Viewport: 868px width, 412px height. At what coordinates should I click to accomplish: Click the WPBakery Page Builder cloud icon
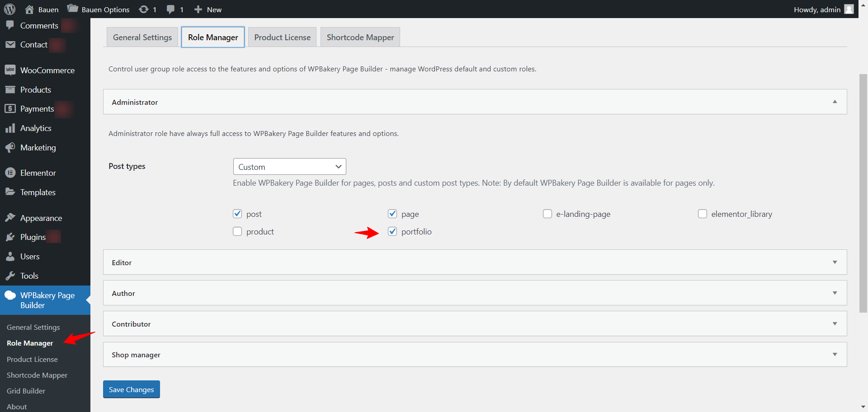(10, 295)
